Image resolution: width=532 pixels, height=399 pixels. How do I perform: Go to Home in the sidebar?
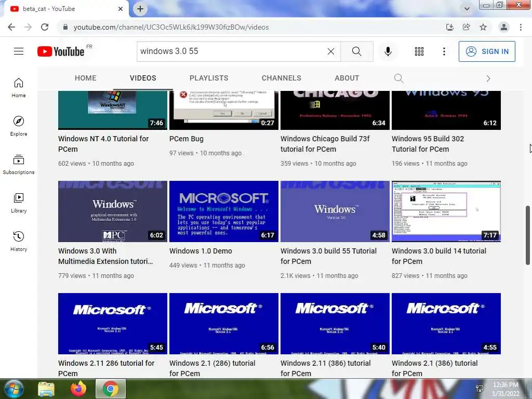point(19,88)
